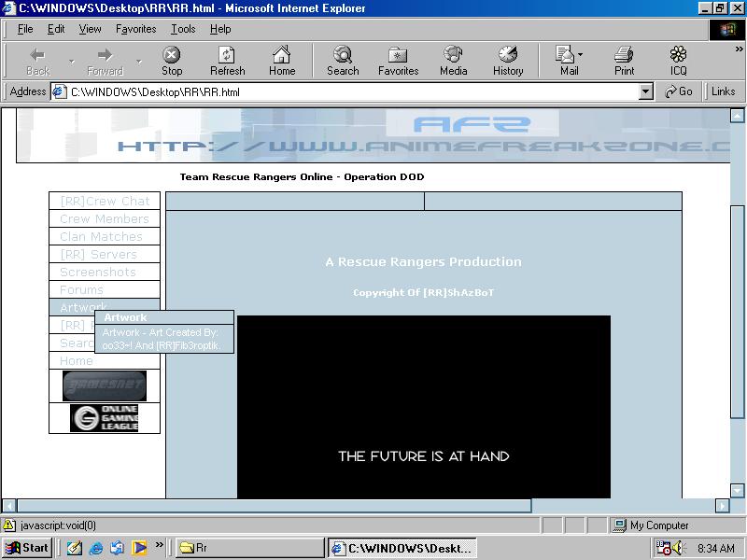Image resolution: width=747 pixels, height=560 pixels.
Task: Open the Favorites toolbar panel
Action: (398, 61)
